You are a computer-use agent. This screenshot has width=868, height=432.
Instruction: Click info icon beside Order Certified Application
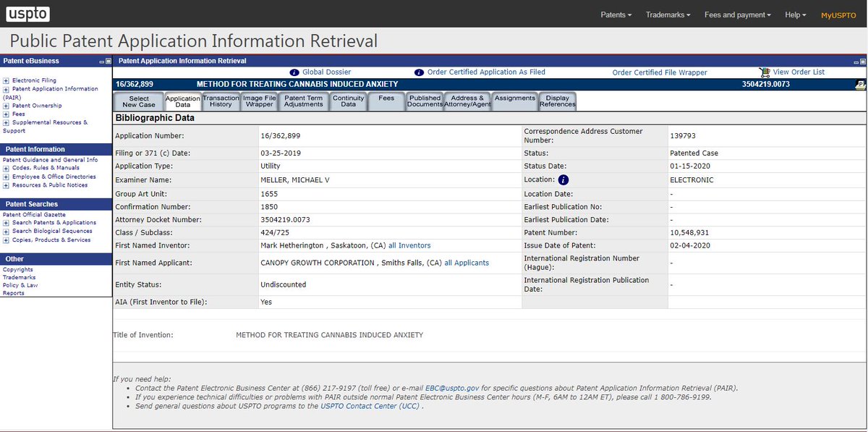(419, 72)
